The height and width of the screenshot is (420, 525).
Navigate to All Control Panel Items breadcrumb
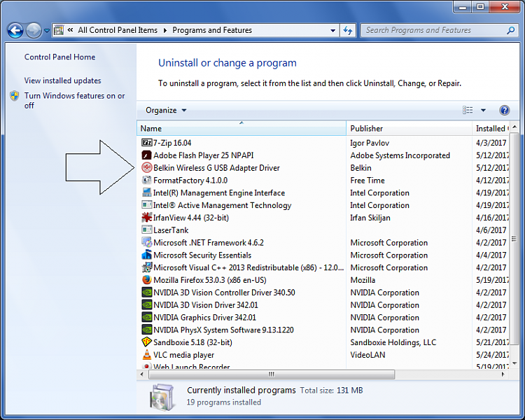point(118,30)
